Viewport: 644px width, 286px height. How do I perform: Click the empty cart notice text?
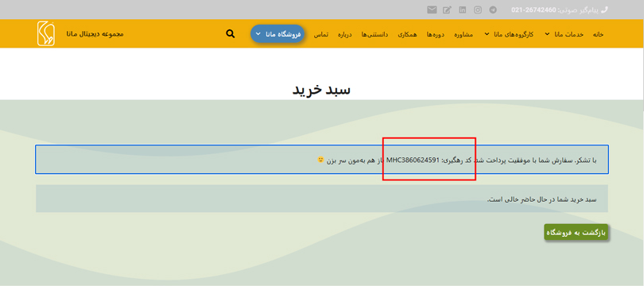tap(541, 199)
